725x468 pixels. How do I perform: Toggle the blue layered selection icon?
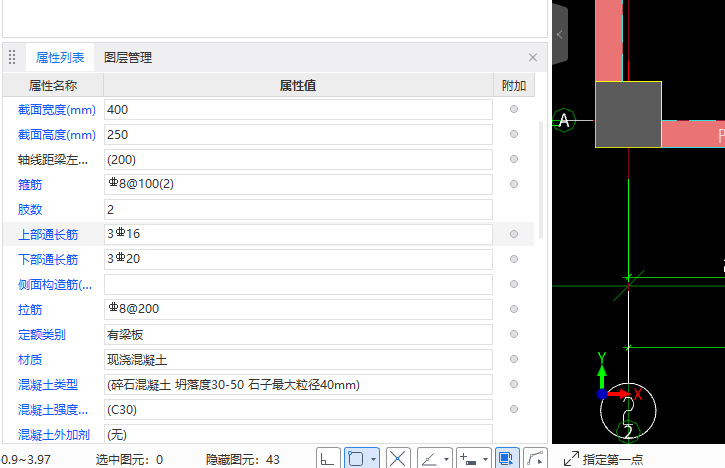pos(507,459)
